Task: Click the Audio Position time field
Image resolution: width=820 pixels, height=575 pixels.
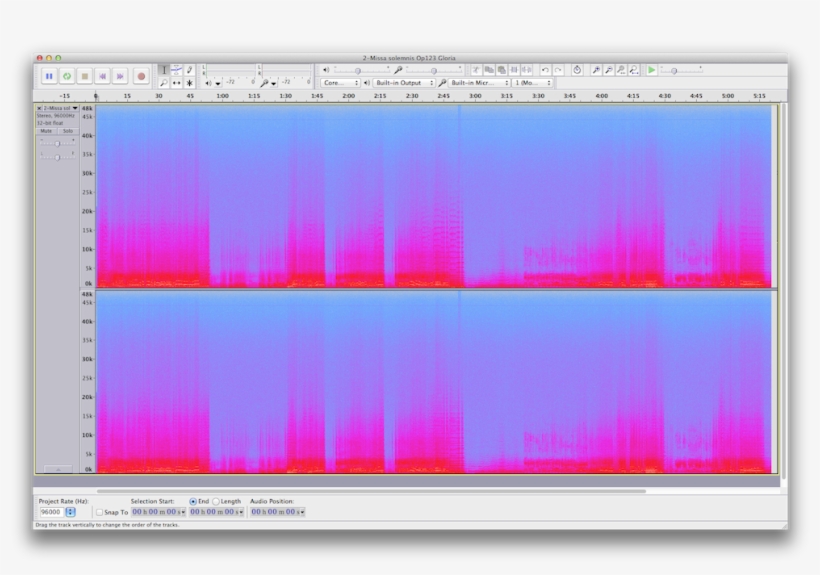Action: tap(278, 512)
